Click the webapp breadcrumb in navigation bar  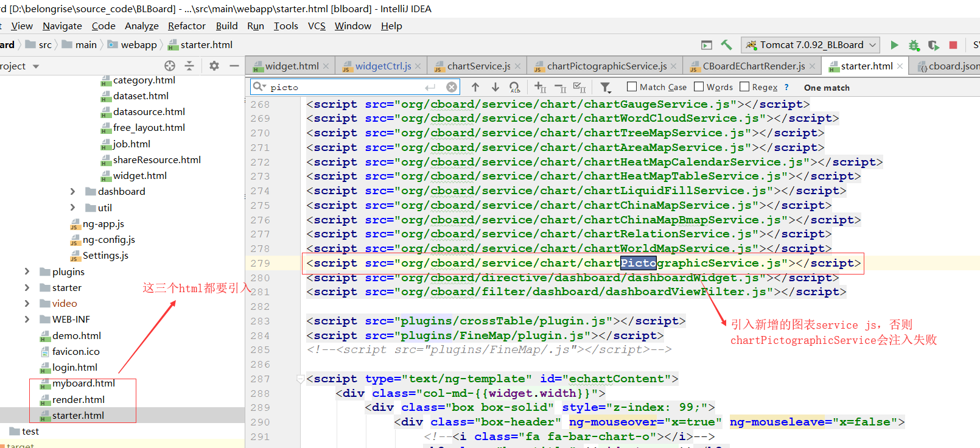[132, 44]
